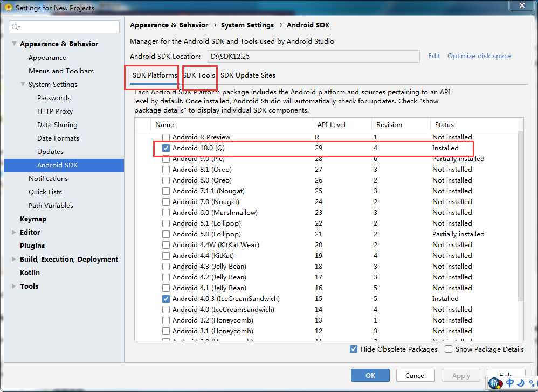Screen dimensions: 538x392
Task: Select HTTP Proxy settings
Action: 55,111
